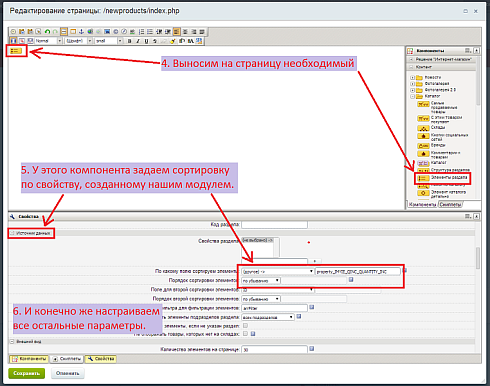Image resolution: width=490 pixels, height=386 pixels.
Task: Click the purple 'Каталог' component icon
Action: click(x=423, y=163)
